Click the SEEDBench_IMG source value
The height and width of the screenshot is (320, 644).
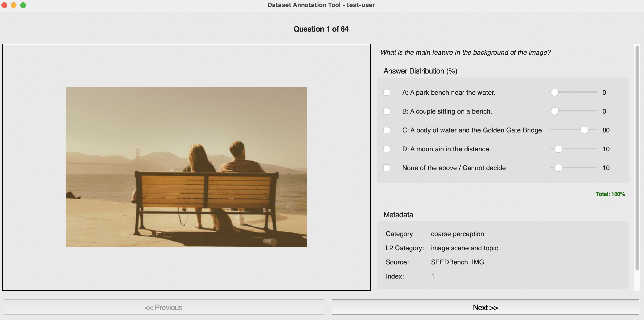(x=457, y=262)
